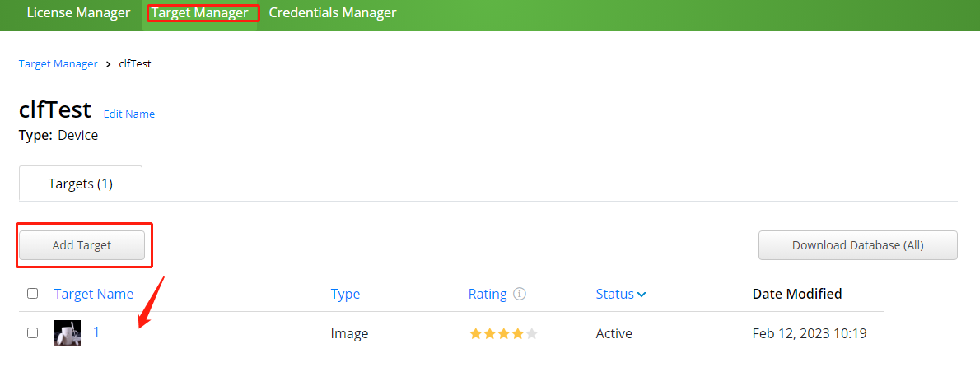The width and height of the screenshot is (980, 367).
Task: Sort targets by Rating column header
Action: point(488,294)
